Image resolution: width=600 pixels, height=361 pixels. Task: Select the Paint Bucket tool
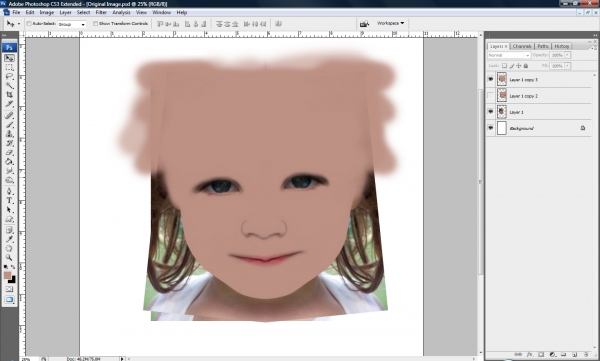[x=9, y=162]
